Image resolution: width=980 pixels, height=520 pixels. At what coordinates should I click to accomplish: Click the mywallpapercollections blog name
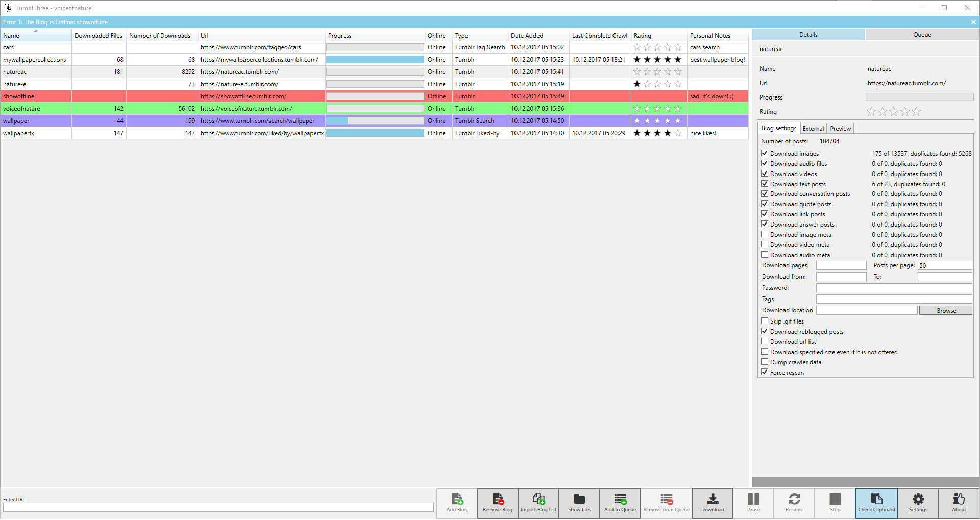pyautogui.click(x=35, y=60)
